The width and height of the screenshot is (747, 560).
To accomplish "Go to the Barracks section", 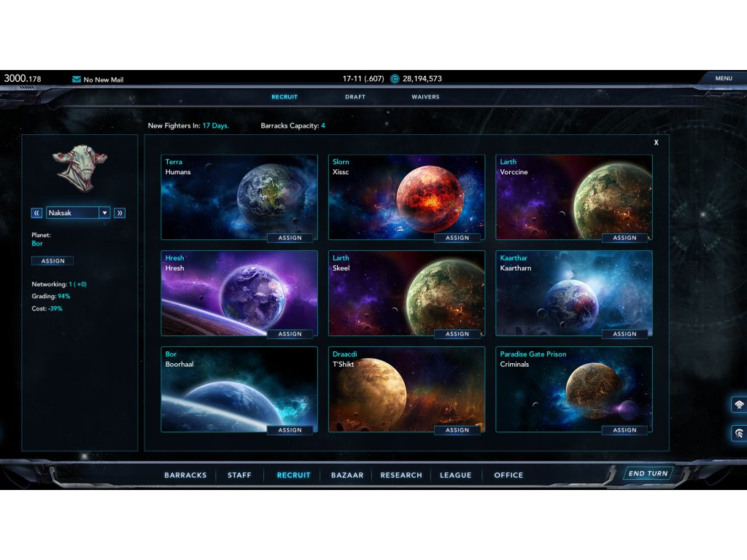I will (x=185, y=475).
